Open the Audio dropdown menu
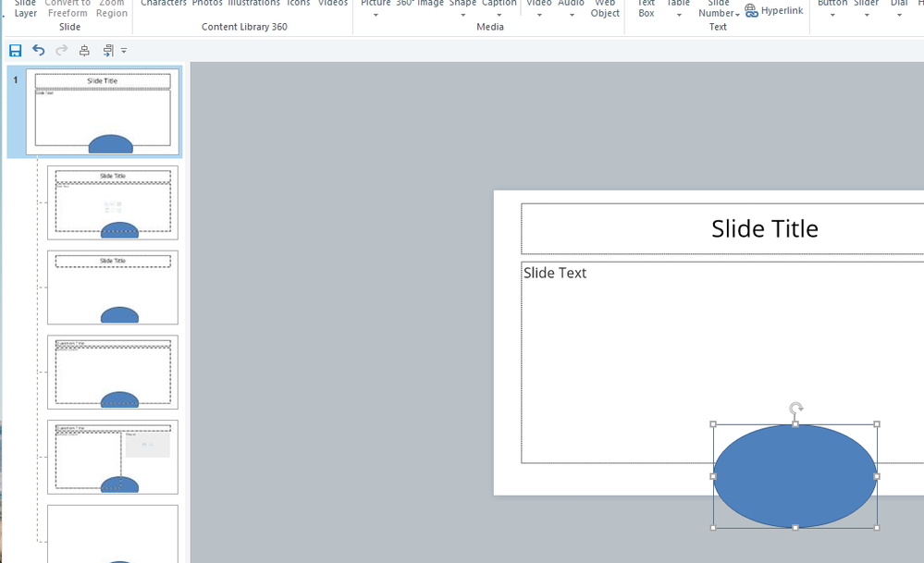The image size is (924, 563). [x=571, y=15]
